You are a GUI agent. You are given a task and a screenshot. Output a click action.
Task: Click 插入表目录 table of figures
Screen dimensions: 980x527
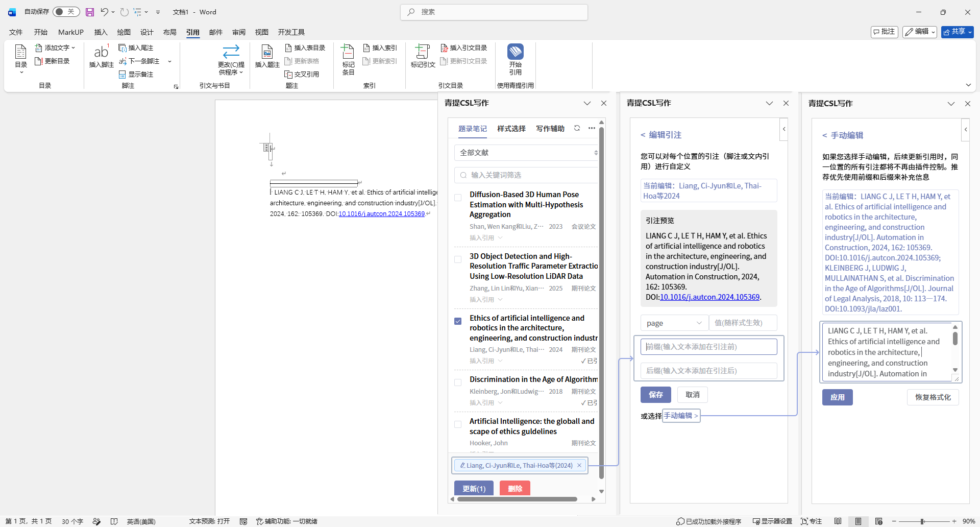pyautogui.click(x=305, y=47)
